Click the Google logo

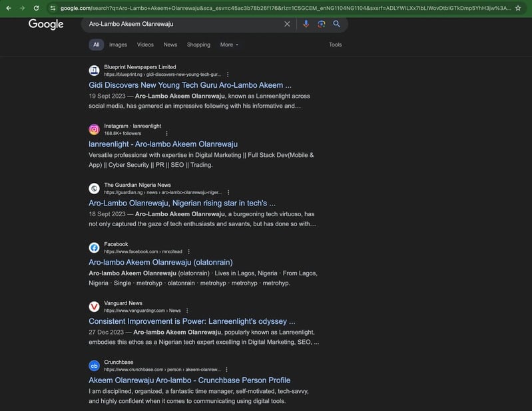46,24
